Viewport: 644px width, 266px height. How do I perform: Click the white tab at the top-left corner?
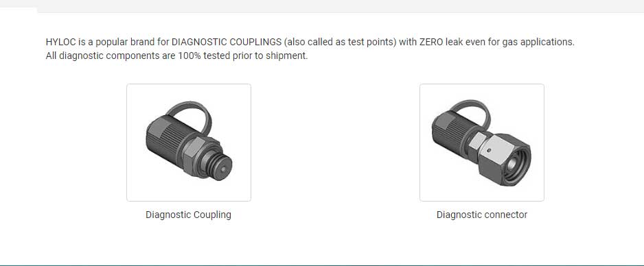19,10
